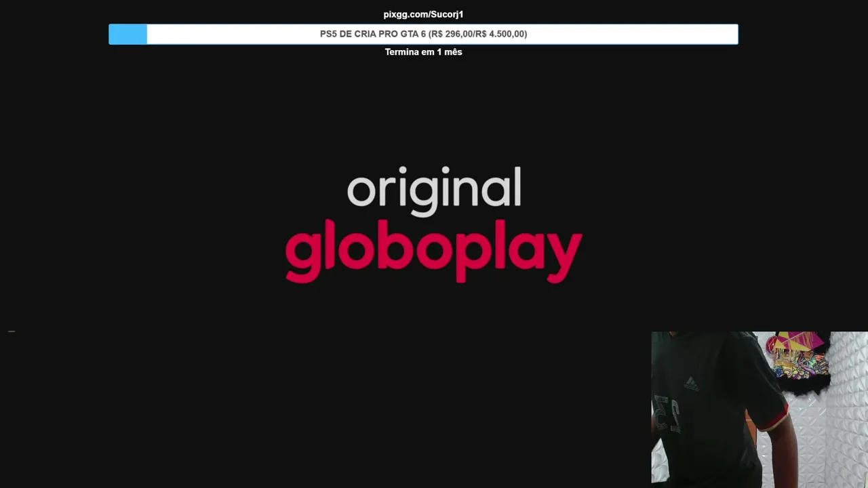The width and height of the screenshot is (868, 488).
Task: Click the pixgg.com/Sucorj1 donation link text
Action: point(423,14)
